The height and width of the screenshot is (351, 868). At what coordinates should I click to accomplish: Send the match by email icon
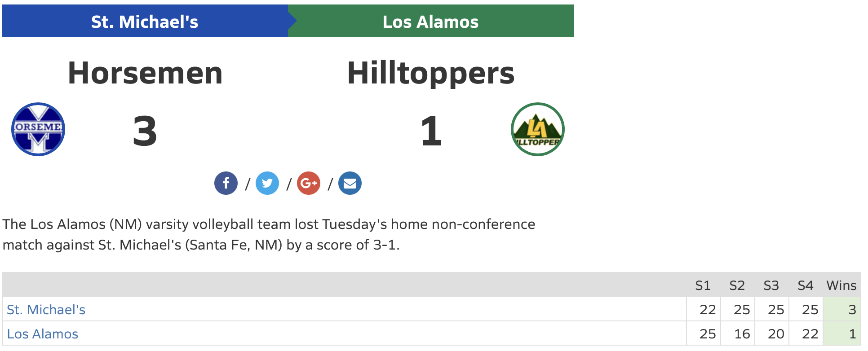click(350, 183)
